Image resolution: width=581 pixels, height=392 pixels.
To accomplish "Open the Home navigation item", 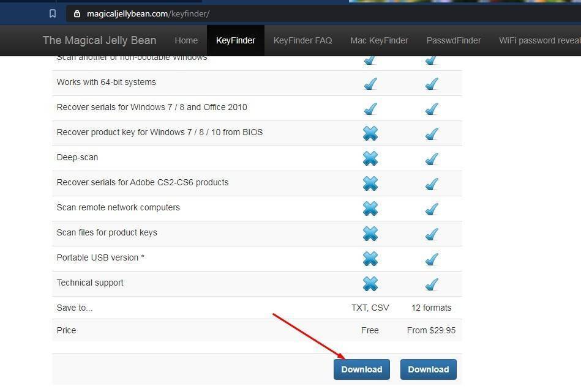I will [186, 40].
